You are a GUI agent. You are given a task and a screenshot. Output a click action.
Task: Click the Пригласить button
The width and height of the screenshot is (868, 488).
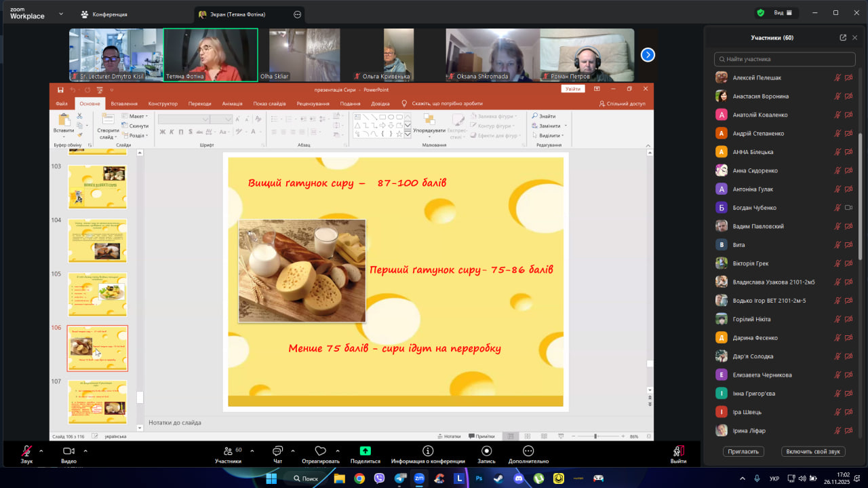[x=744, y=451]
